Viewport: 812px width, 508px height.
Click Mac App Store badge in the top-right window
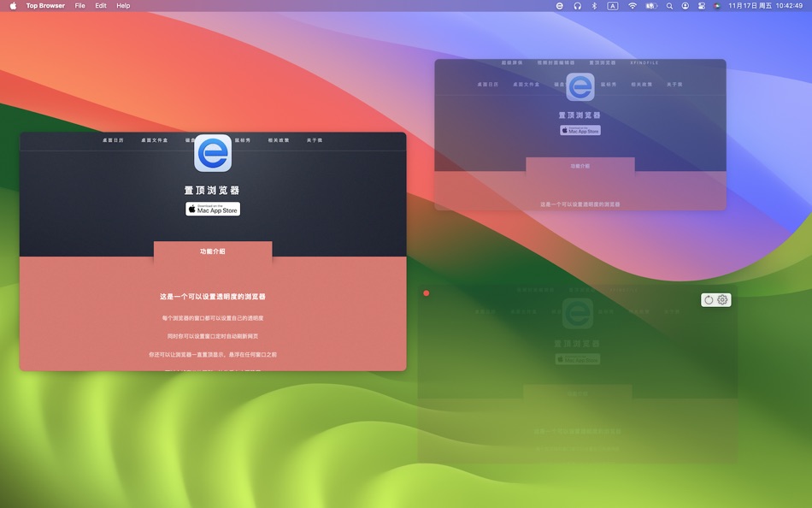point(580,130)
